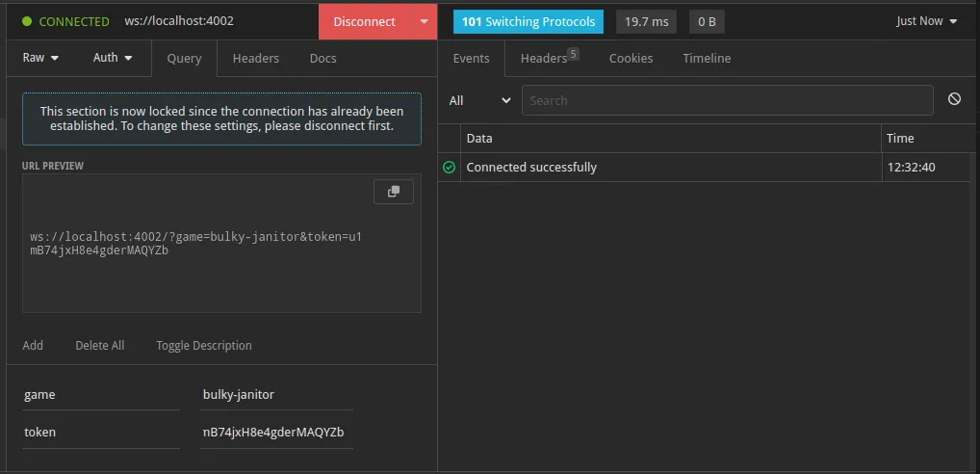Viewport: 980px width, 474px height.
Task: Click Toggle Description
Action: click(x=204, y=345)
